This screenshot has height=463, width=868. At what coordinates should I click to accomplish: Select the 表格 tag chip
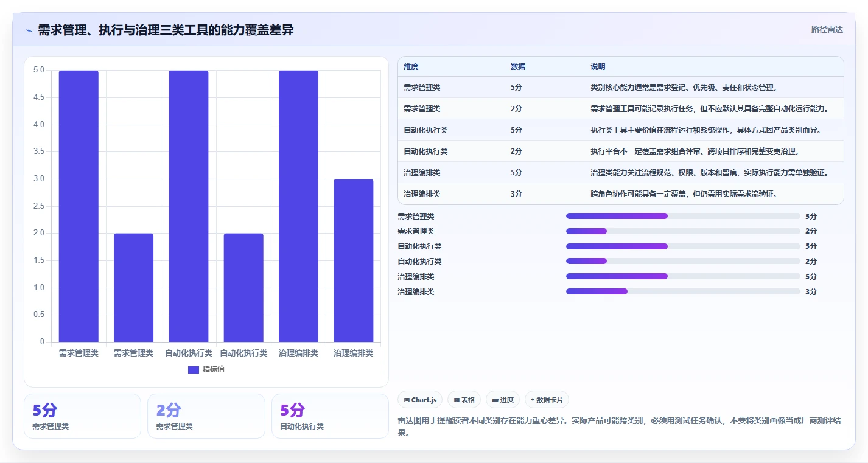pos(464,400)
